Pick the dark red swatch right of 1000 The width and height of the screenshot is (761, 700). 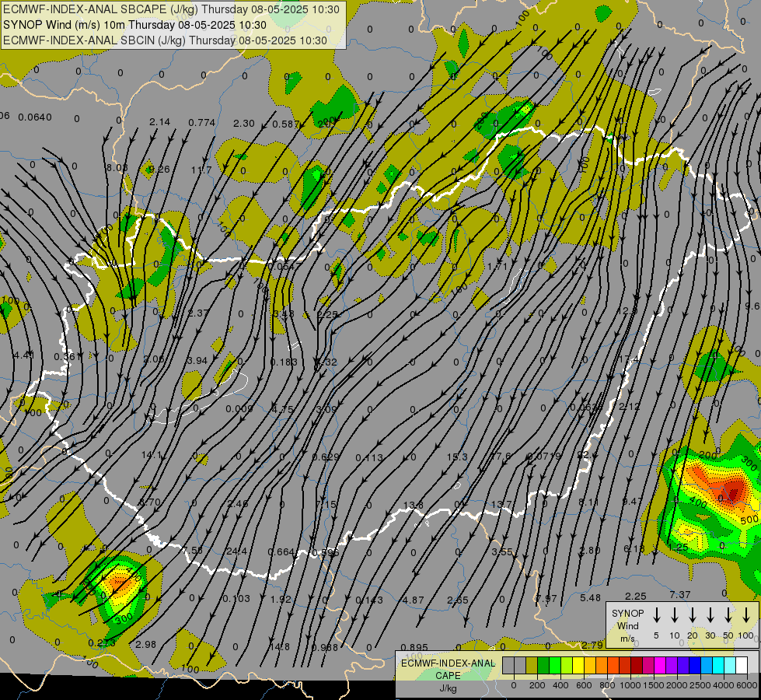[x=637, y=666]
